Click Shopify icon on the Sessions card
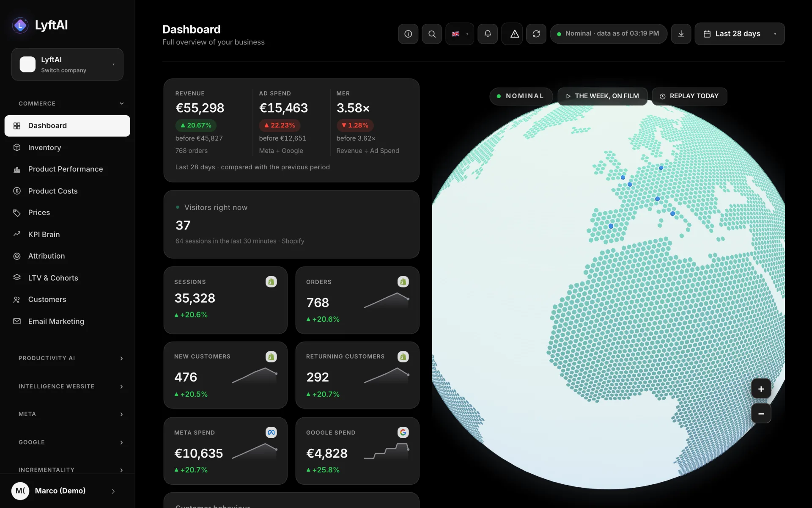Screen dimensions: 812x508 tap(271, 282)
